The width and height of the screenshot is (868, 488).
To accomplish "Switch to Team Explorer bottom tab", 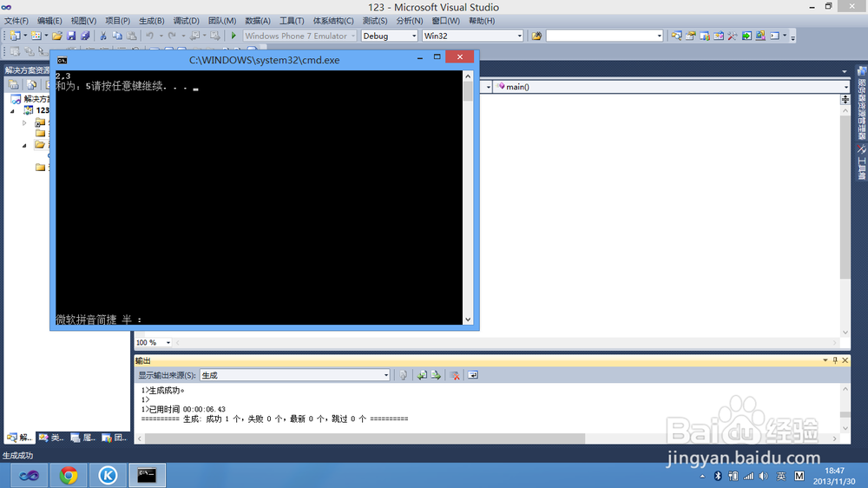I will click(115, 438).
